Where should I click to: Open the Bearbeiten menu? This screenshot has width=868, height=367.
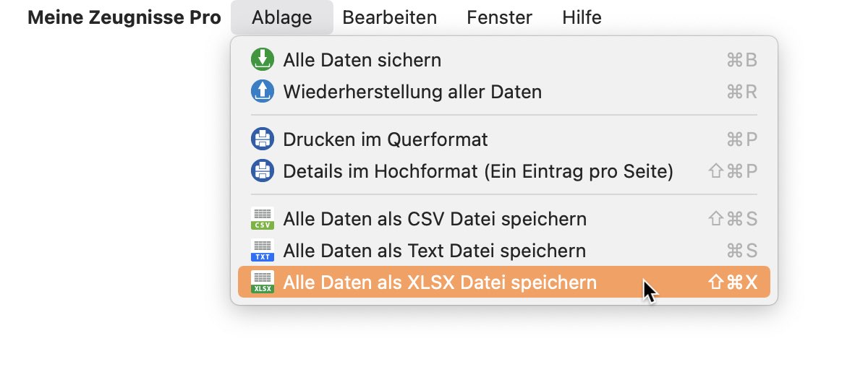[x=390, y=17]
